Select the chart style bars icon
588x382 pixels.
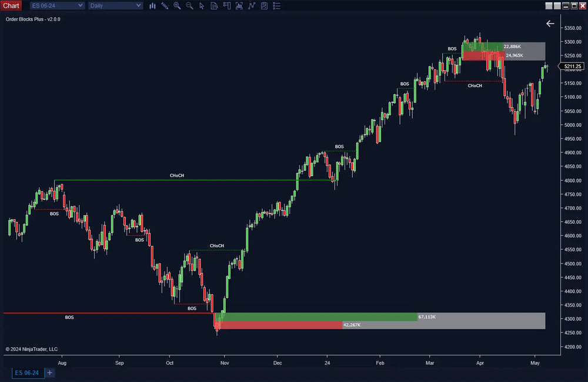[x=152, y=6]
